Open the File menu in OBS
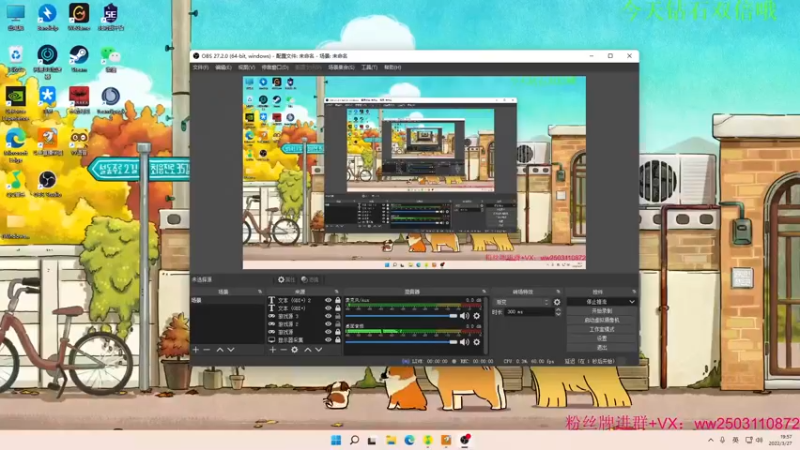Screen dimensions: 800x450 click(201, 67)
